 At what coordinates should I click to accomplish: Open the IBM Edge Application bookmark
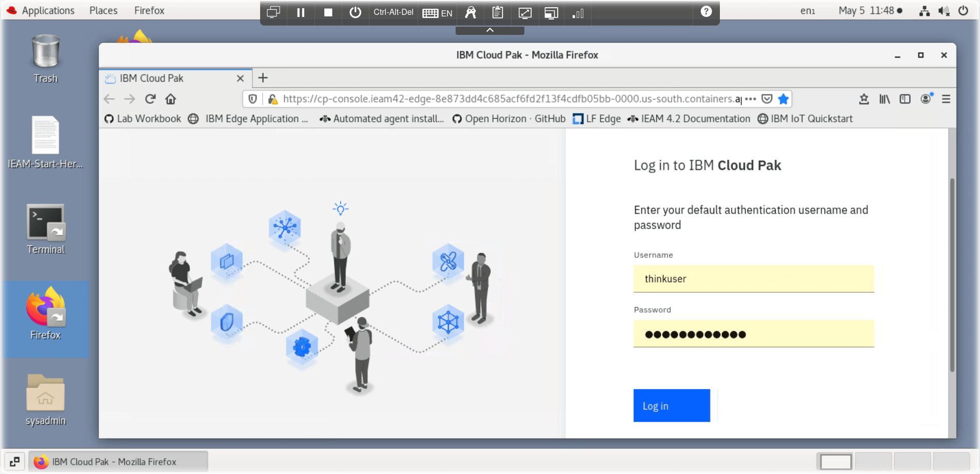[248, 119]
